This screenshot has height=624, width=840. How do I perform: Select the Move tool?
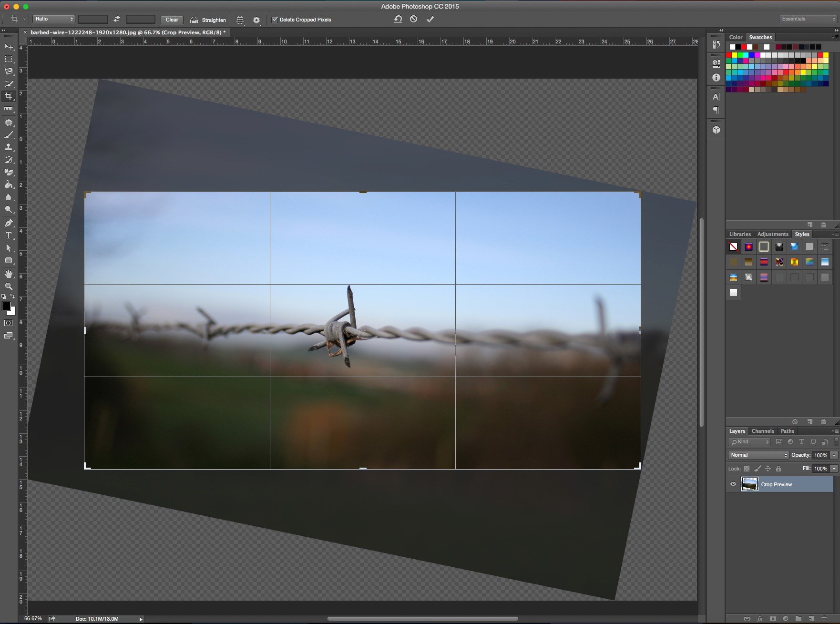coord(9,47)
